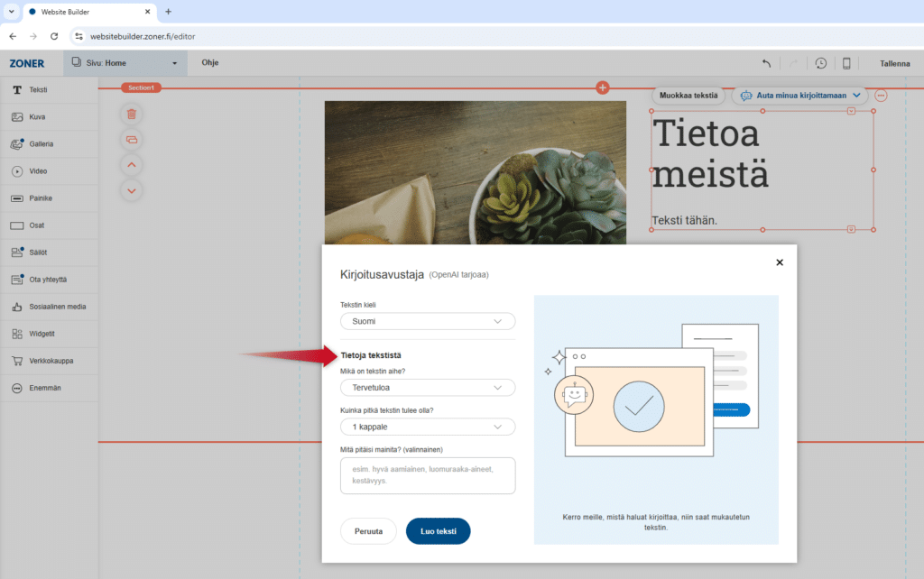Open the version history clock icon
The height and width of the screenshot is (579, 924).
820,63
